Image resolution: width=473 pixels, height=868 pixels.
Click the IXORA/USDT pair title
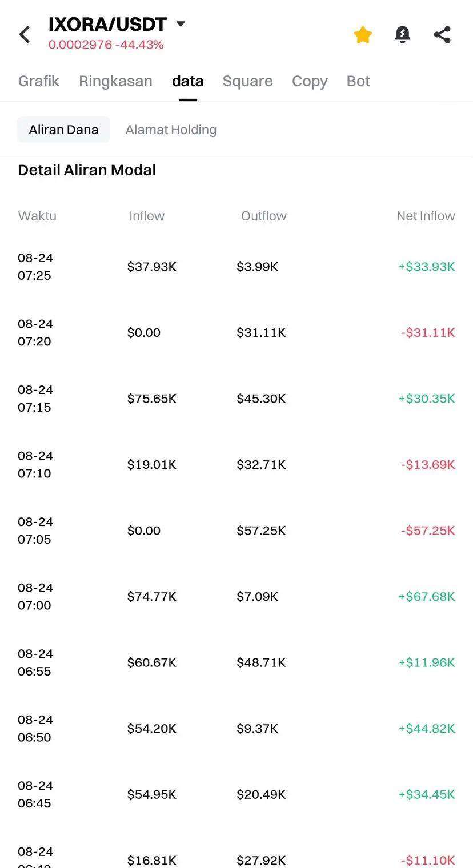point(107,25)
